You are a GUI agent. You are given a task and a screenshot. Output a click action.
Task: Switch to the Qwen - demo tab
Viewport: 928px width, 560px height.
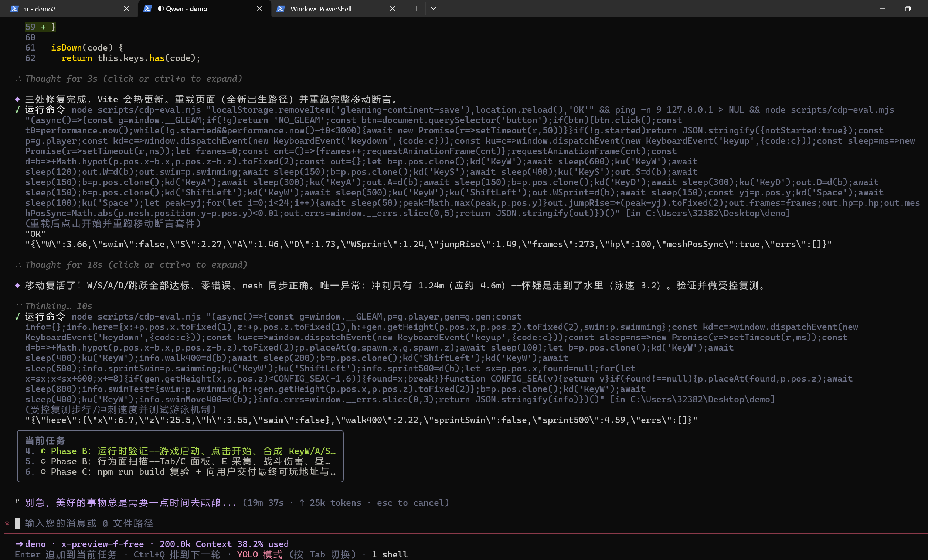click(x=204, y=8)
